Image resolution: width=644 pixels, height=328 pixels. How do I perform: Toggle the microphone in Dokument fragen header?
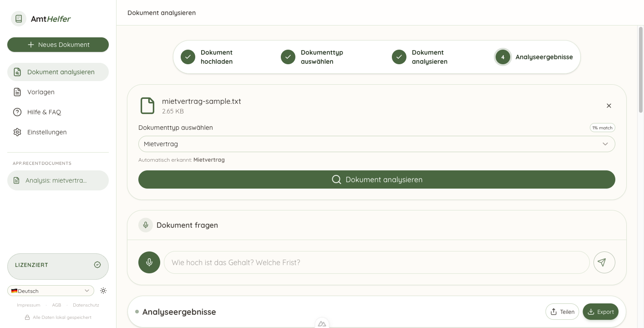[145, 225]
